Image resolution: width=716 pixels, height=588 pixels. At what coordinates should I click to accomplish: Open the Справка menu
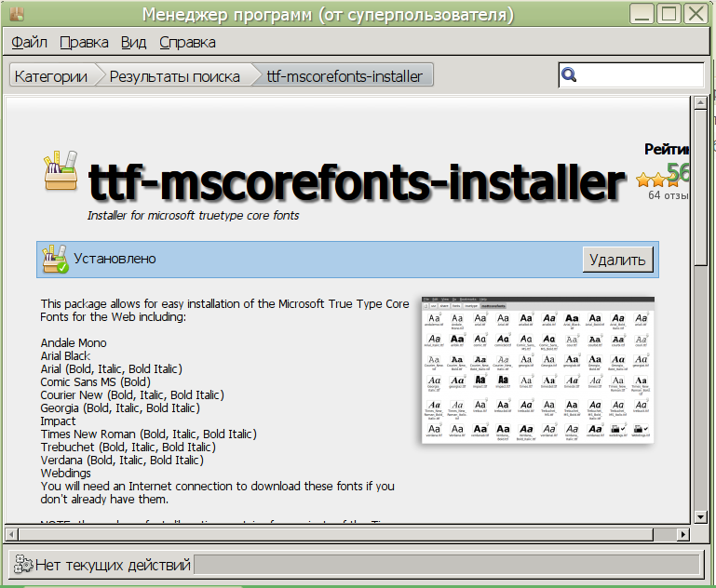pos(187,43)
